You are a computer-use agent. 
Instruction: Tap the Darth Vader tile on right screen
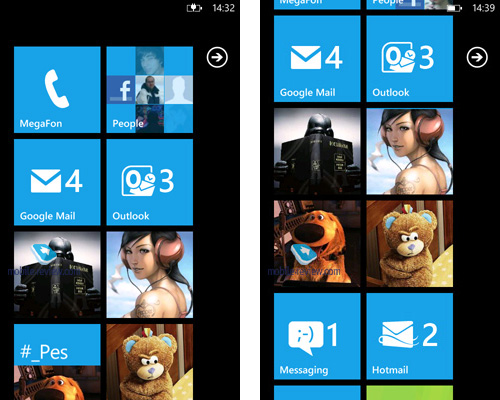click(317, 151)
